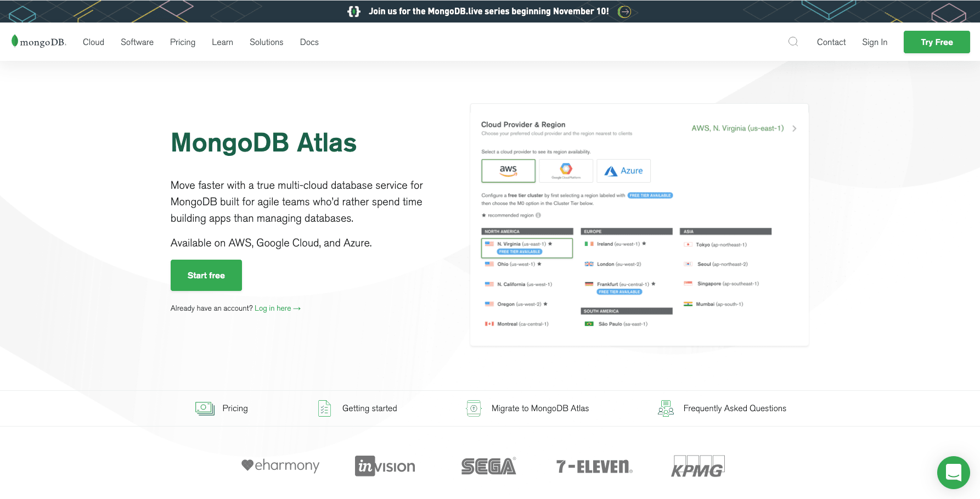The height and width of the screenshot is (499, 980).
Task: Open the Learn menu
Action: click(222, 42)
